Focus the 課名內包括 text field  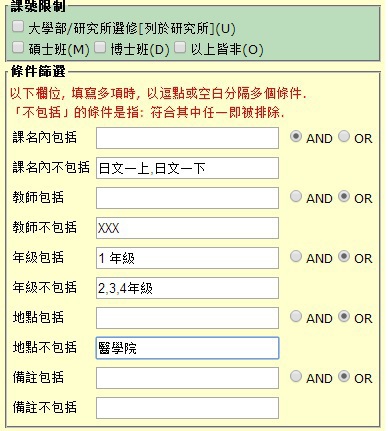187,138
